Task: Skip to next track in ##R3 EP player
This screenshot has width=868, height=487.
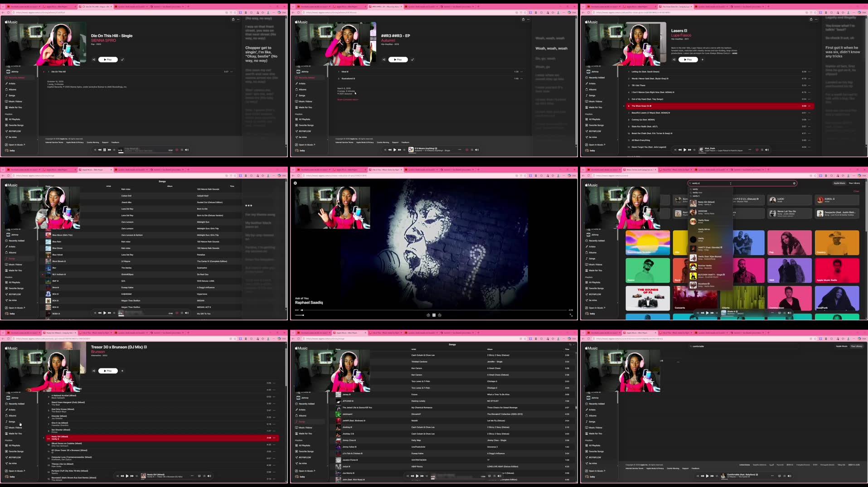Action: (399, 150)
